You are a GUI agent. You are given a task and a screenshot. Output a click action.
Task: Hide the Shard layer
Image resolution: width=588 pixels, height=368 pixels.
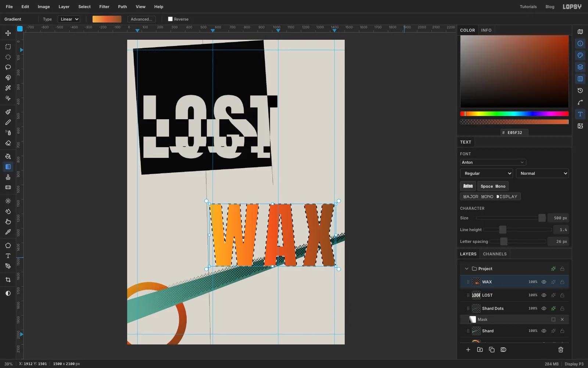[544, 331]
